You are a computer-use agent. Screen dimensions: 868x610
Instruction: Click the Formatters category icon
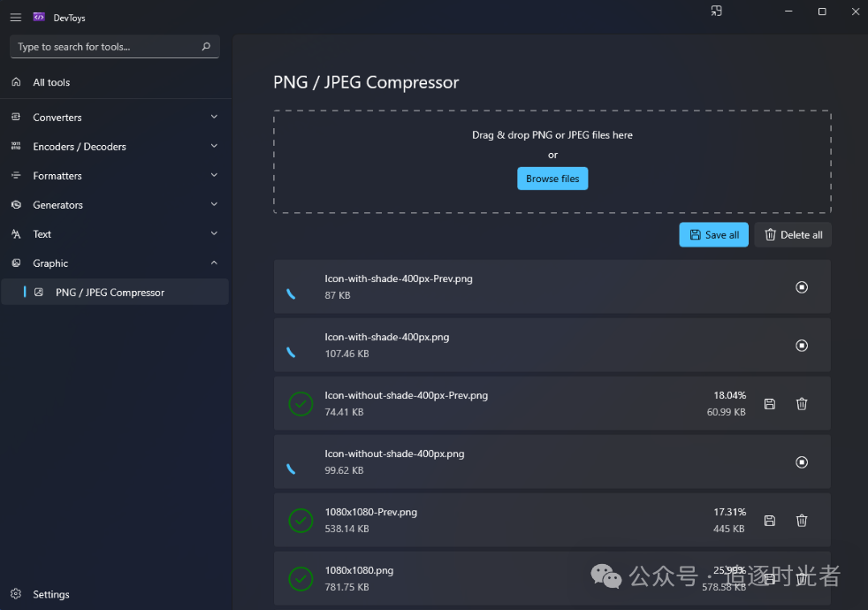(x=16, y=175)
